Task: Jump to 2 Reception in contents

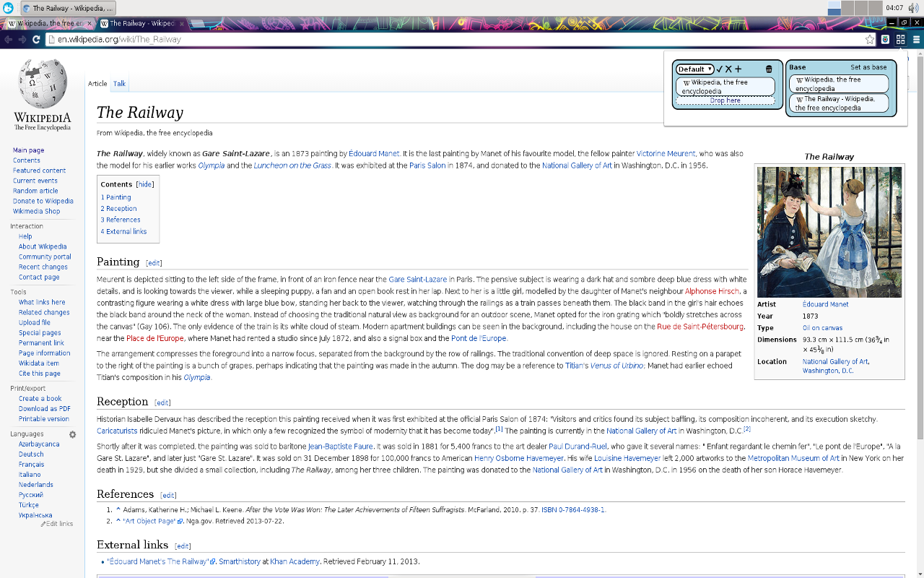Action: pos(119,209)
